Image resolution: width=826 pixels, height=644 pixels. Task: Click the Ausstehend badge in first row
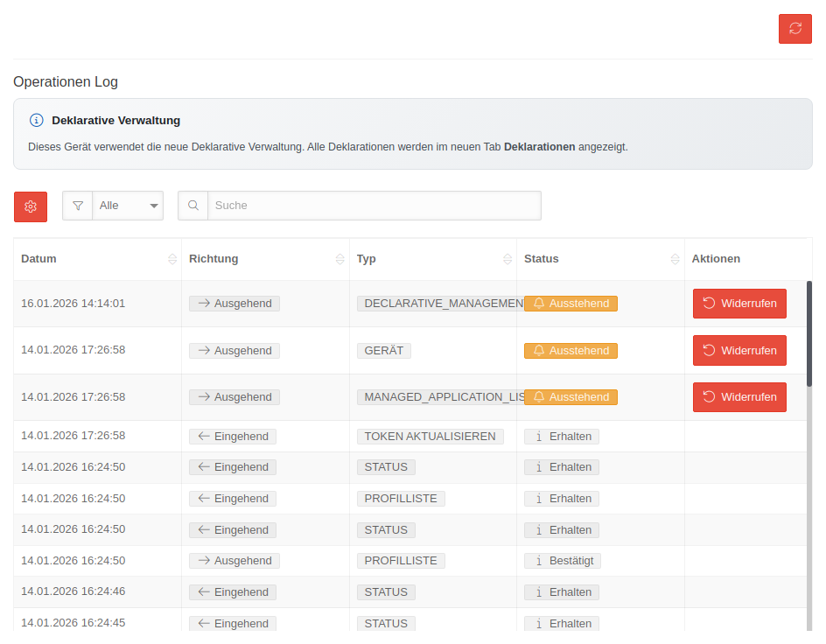(570, 304)
